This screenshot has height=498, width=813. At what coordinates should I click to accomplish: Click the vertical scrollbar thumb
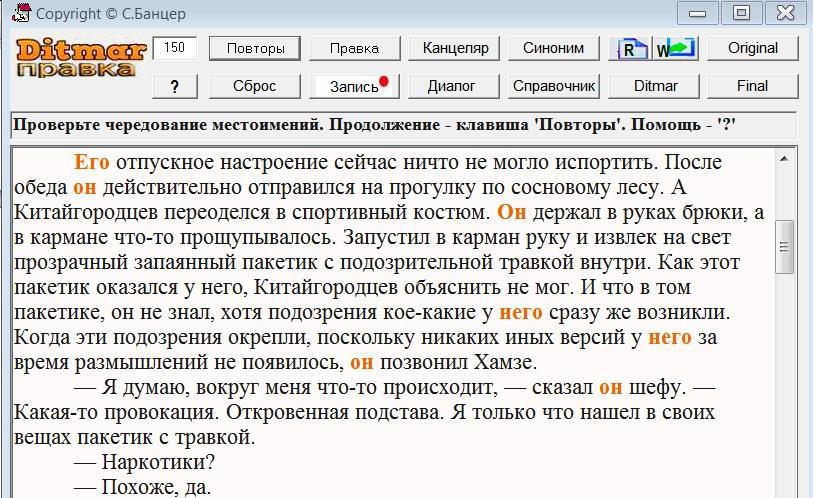click(784, 247)
